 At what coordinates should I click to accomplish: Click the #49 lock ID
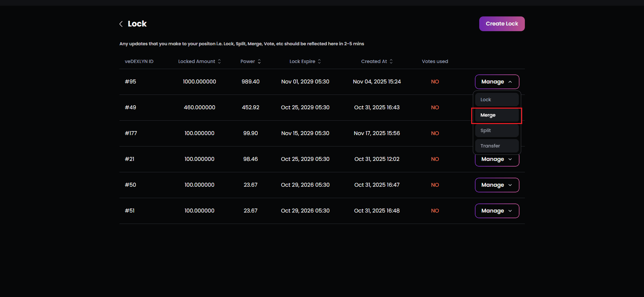(131, 108)
